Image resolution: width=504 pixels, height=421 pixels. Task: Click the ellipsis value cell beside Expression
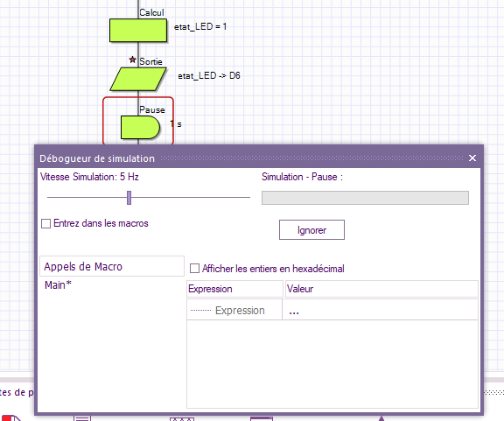[x=380, y=310]
